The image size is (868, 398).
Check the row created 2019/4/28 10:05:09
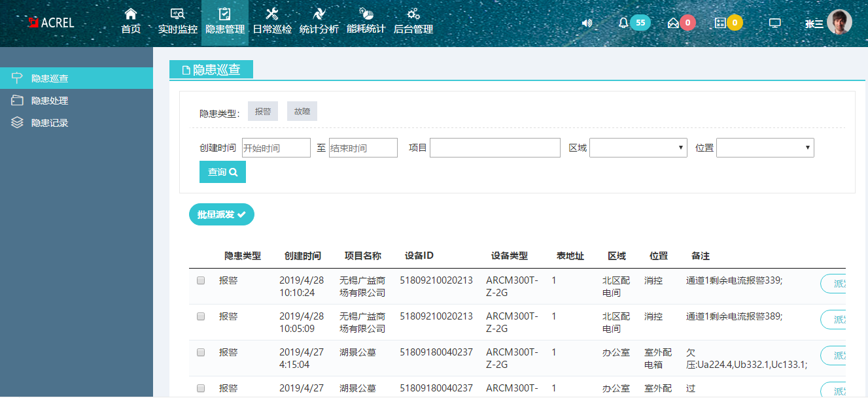[x=201, y=316]
